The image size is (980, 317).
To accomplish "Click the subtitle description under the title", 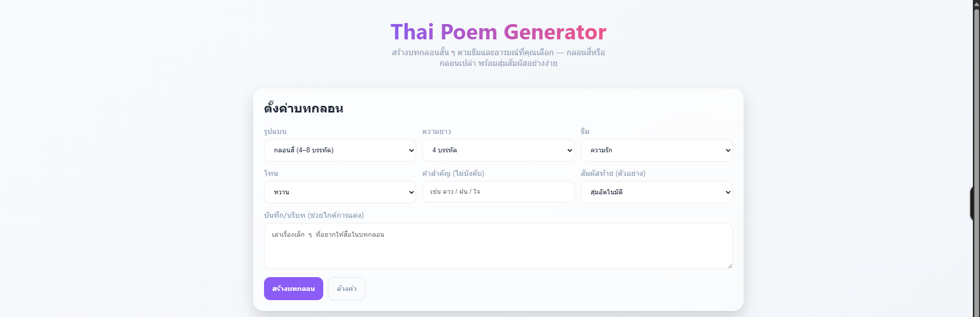I will [x=498, y=58].
